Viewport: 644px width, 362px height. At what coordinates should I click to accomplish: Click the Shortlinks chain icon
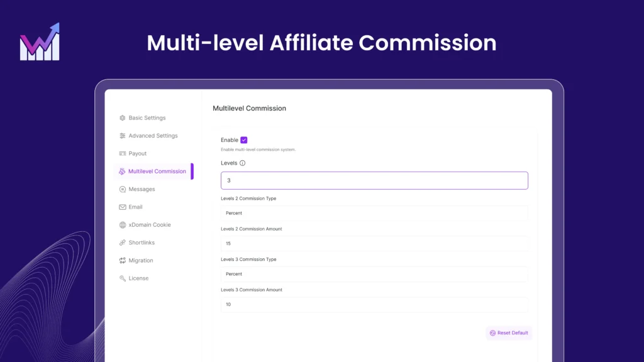coord(123,243)
